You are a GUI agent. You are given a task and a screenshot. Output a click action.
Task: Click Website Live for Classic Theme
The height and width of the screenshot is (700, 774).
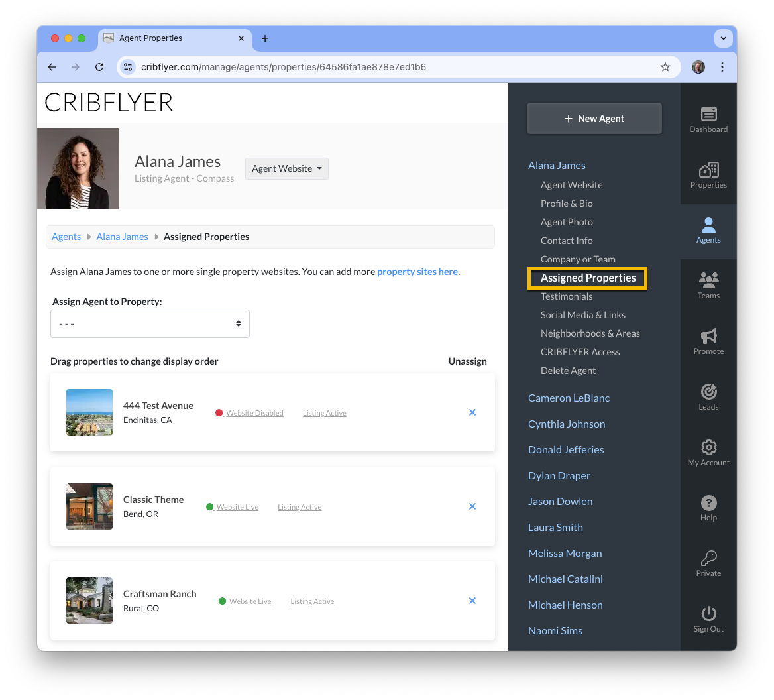(237, 508)
